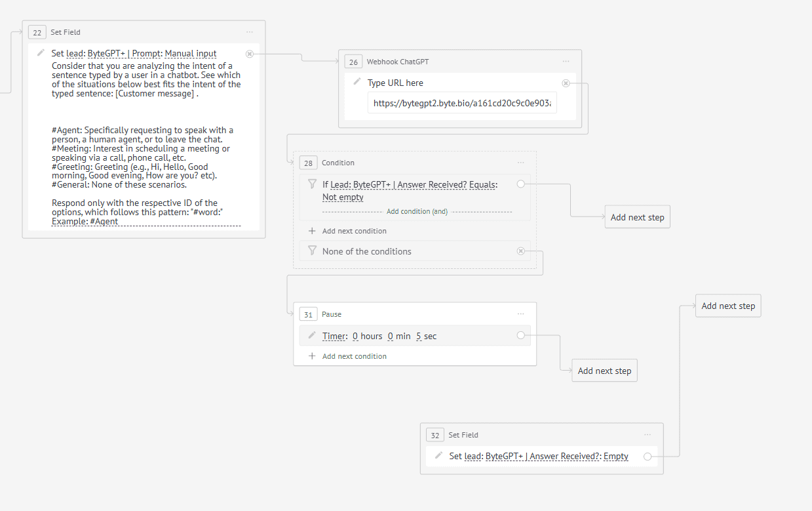Remove connection at None of the conditions

(520, 251)
